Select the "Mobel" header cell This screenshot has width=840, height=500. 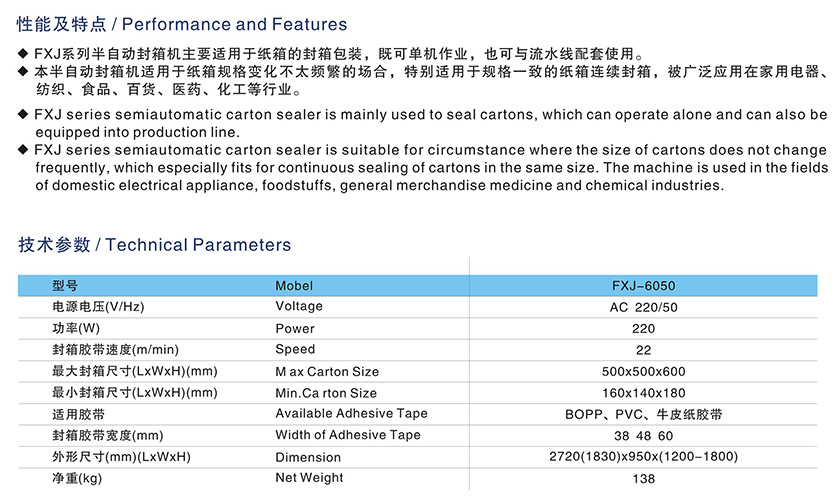[294, 285]
